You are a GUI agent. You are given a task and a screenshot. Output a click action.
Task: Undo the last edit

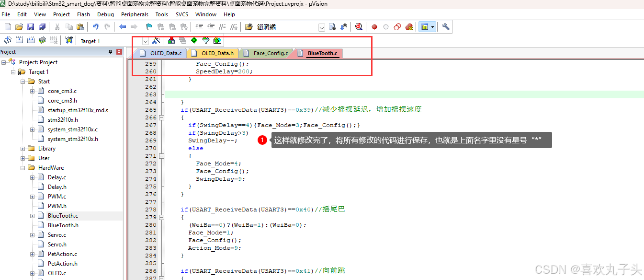(x=95, y=27)
